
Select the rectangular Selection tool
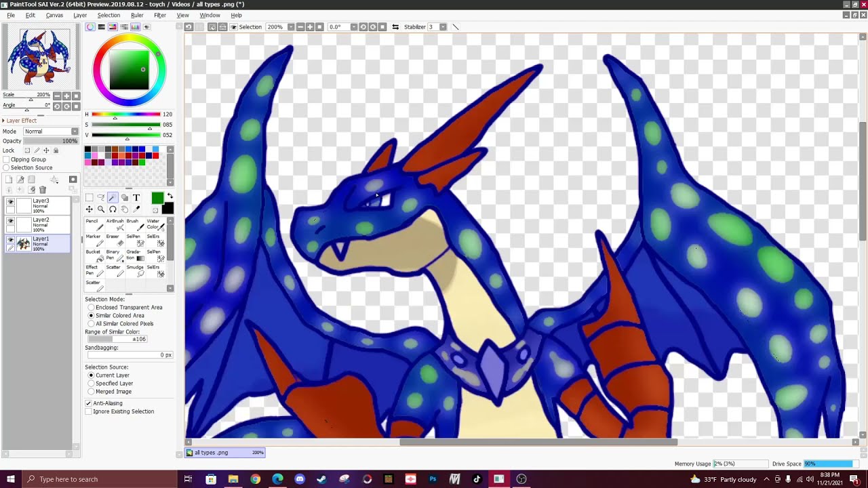click(90, 198)
